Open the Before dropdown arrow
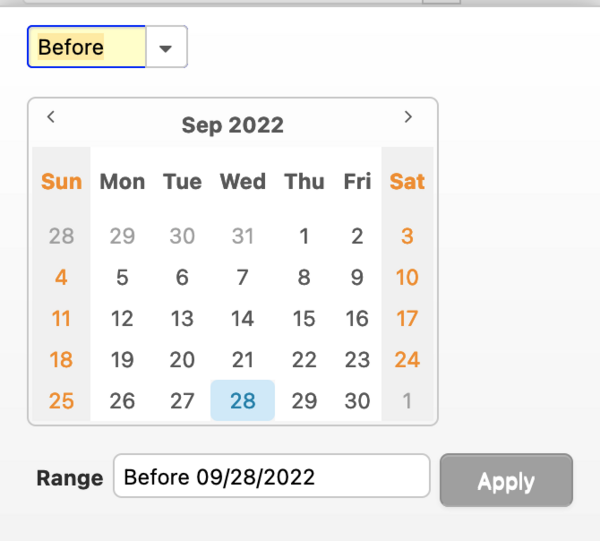 (x=167, y=47)
